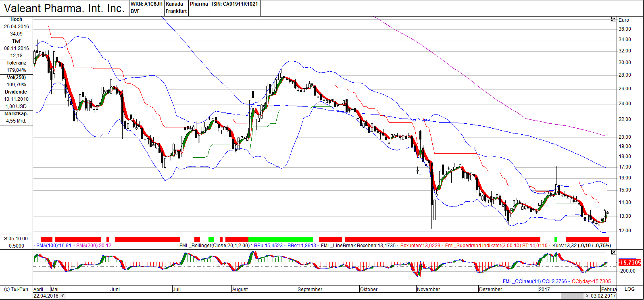Click the Toleranz header

[x=16, y=63]
